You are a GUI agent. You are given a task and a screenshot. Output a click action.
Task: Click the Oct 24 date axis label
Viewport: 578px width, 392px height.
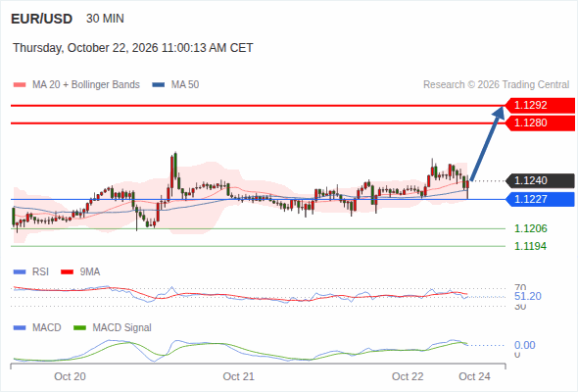pos(474,376)
